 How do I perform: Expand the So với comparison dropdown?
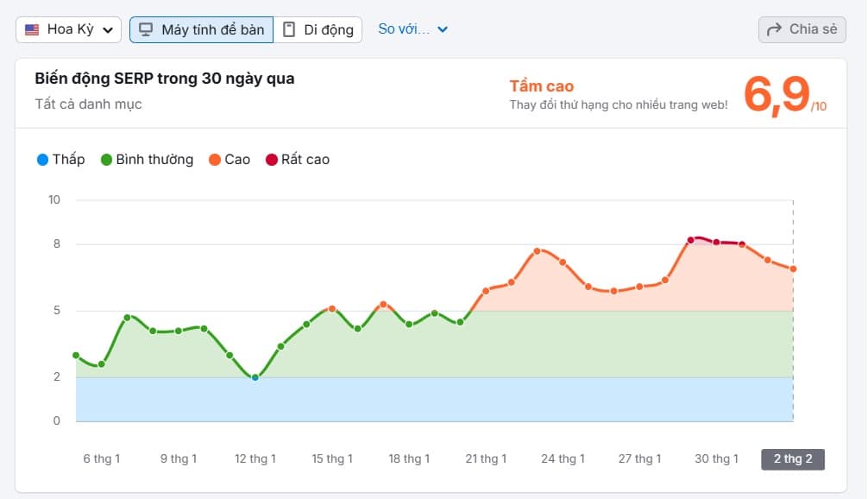coord(412,28)
